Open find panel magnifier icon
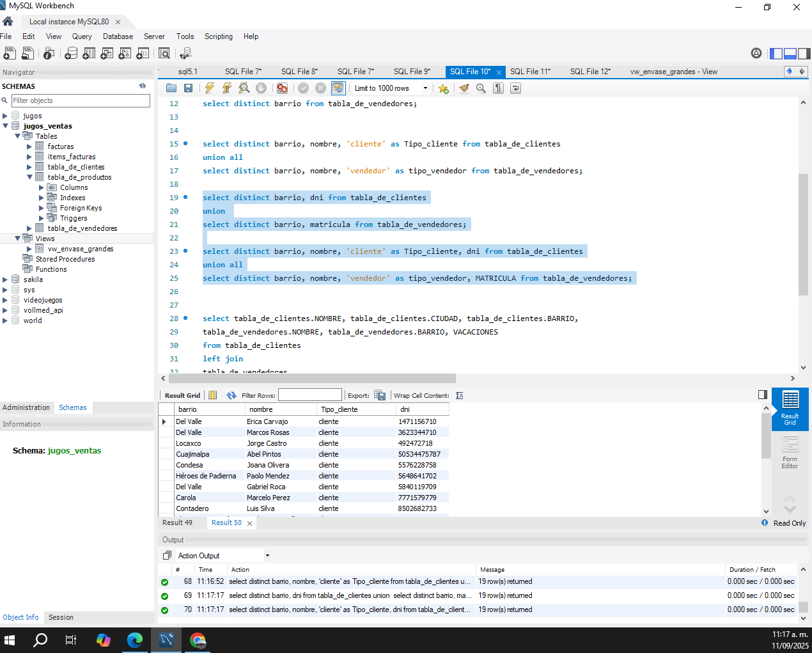Viewport: 812px width, 653px height. click(x=481, y=88)
